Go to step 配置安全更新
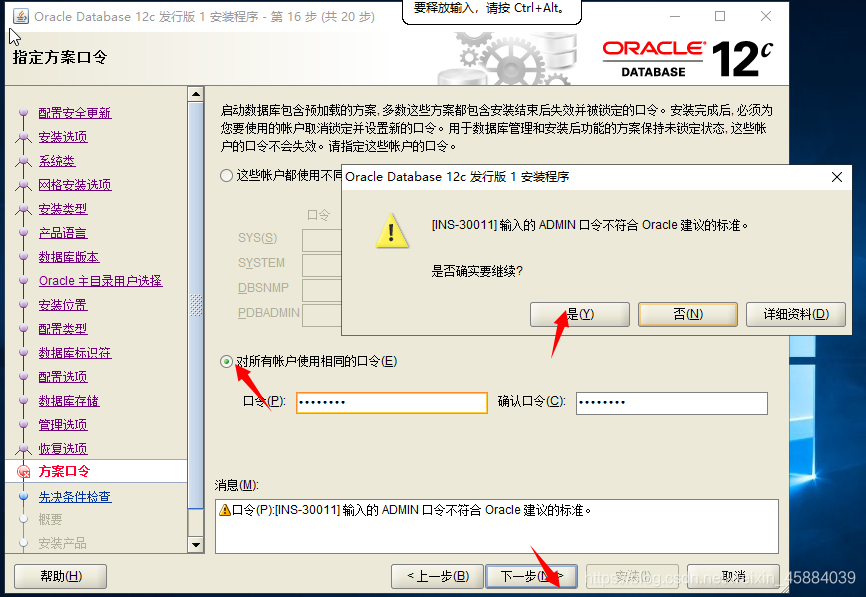The image size is (866, 597). 75,113
